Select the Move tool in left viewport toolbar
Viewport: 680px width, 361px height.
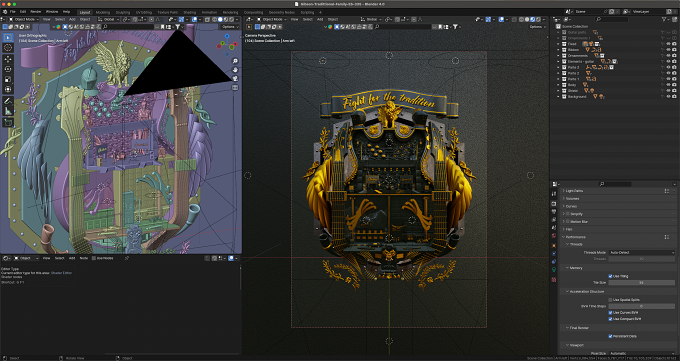click(8, 59)
